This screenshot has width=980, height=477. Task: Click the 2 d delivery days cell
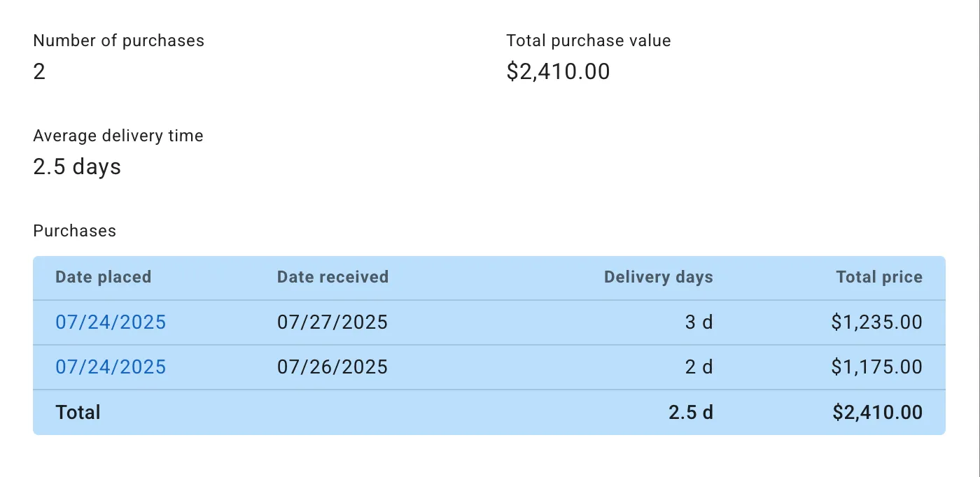click(x=699, y=367)
